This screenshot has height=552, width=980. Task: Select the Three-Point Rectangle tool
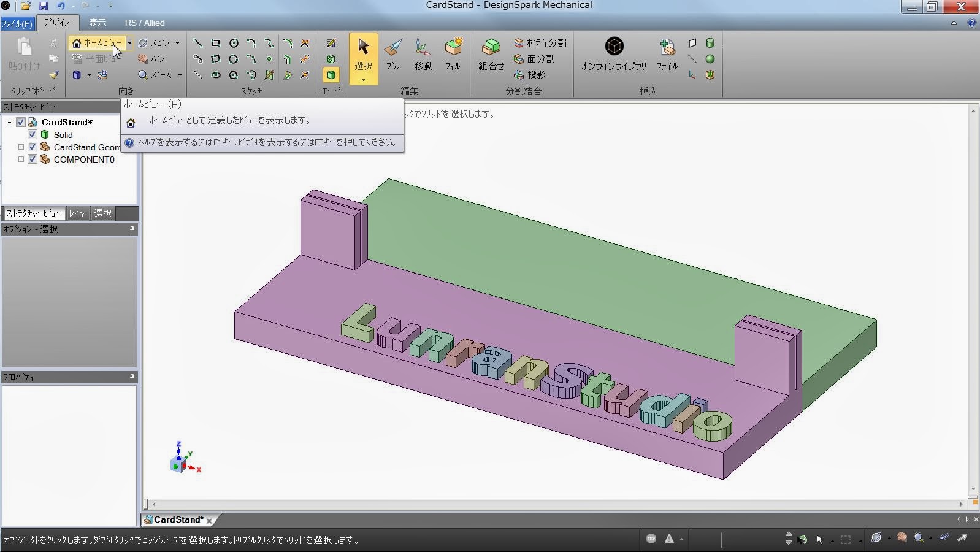coord(216,59)
